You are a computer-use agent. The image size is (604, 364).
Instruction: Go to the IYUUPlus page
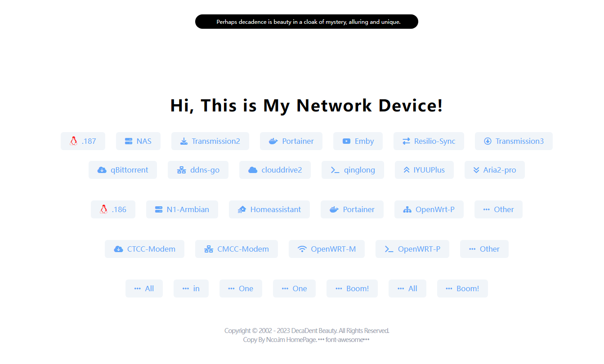pyautogui.click(x=424, y=170)
